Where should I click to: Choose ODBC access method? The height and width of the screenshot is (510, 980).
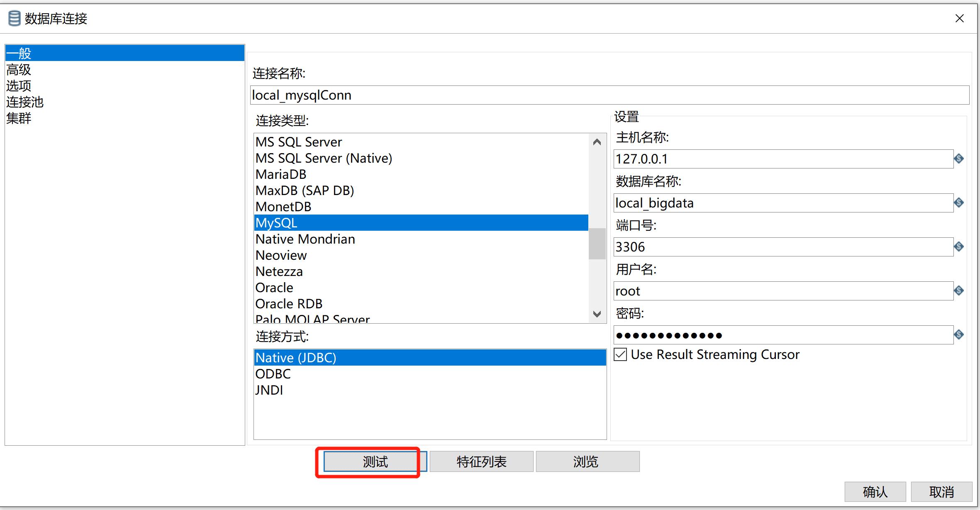430,374
